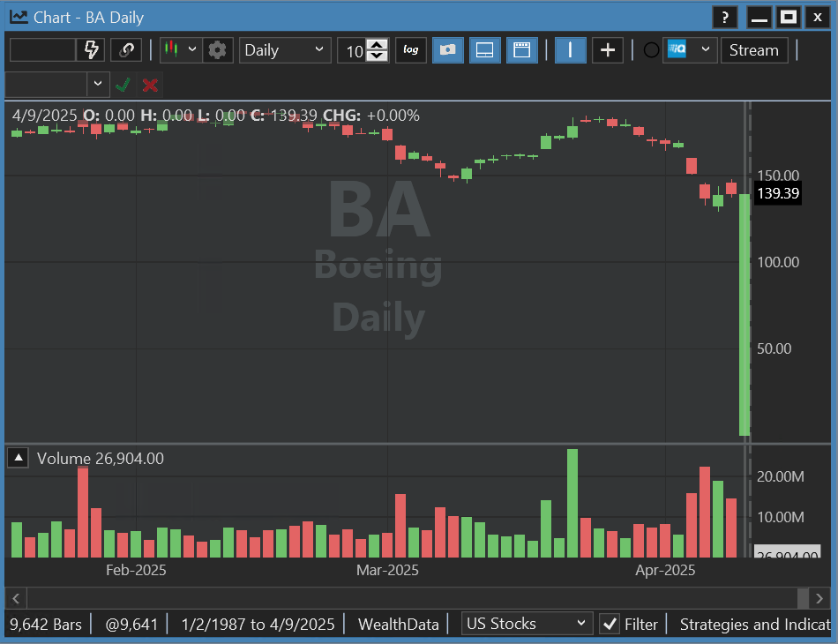Click the green checkmark icon
The width and height of the screenshot is (838, 644).
pos(123,85)
